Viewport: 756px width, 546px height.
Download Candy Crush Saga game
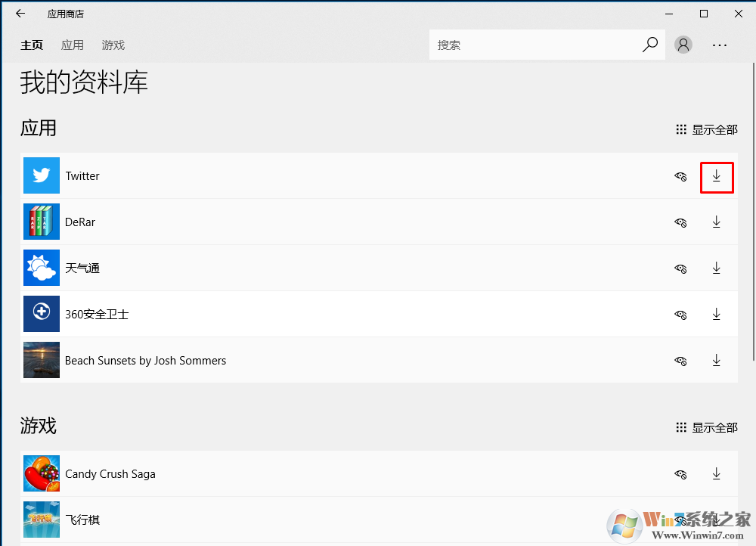pyautogui.click(x=717, y=473)
